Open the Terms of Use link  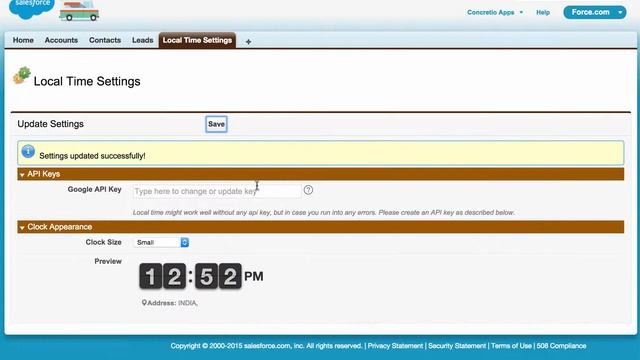tap(511, 346)
